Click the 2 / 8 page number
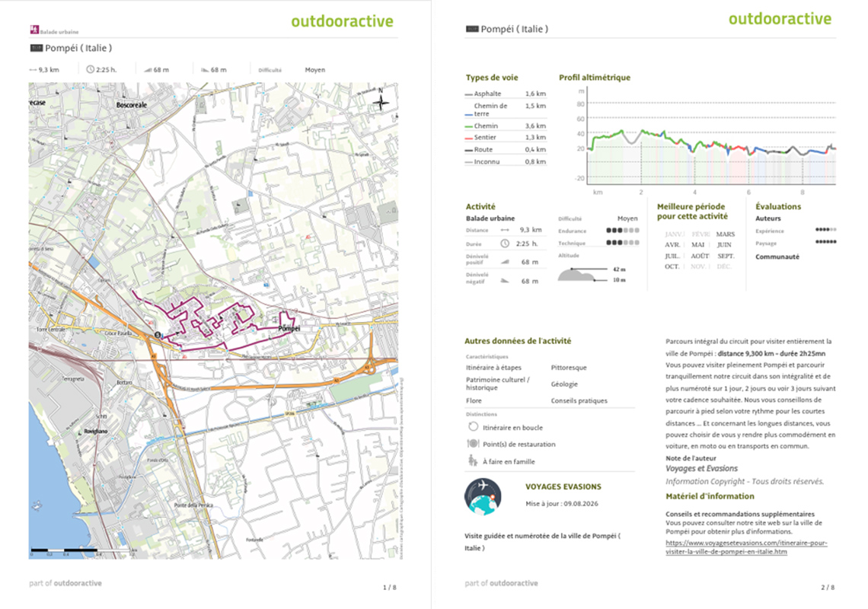The width and height of the screenshot is (868, 609). (x=828, y=588)
